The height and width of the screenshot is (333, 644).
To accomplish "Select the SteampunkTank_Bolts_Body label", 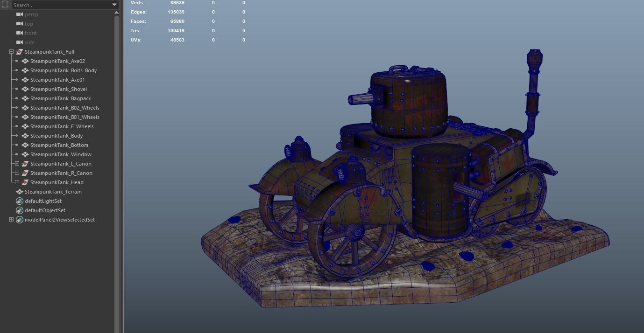I will [x=64, y=70].
